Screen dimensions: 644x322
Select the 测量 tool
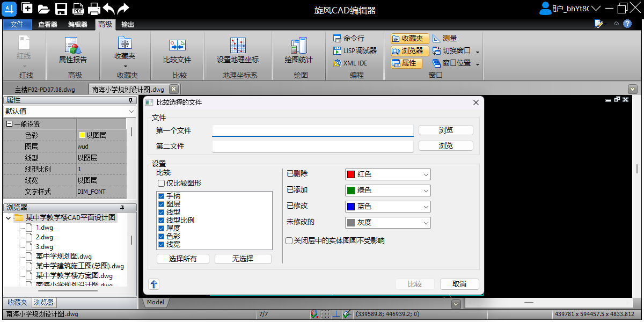pyautogui.click(x=444, y=38)
